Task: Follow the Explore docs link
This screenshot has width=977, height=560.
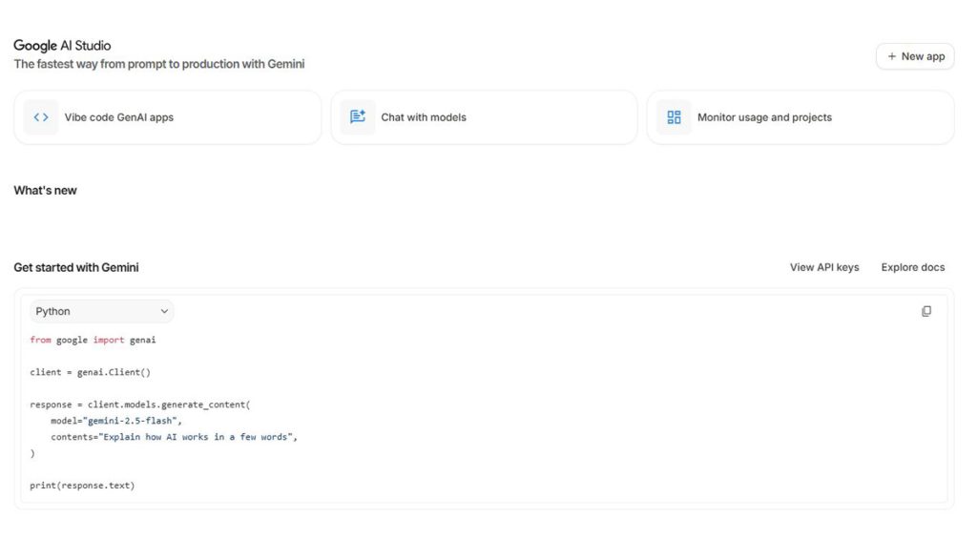Action: pos(912,267)
